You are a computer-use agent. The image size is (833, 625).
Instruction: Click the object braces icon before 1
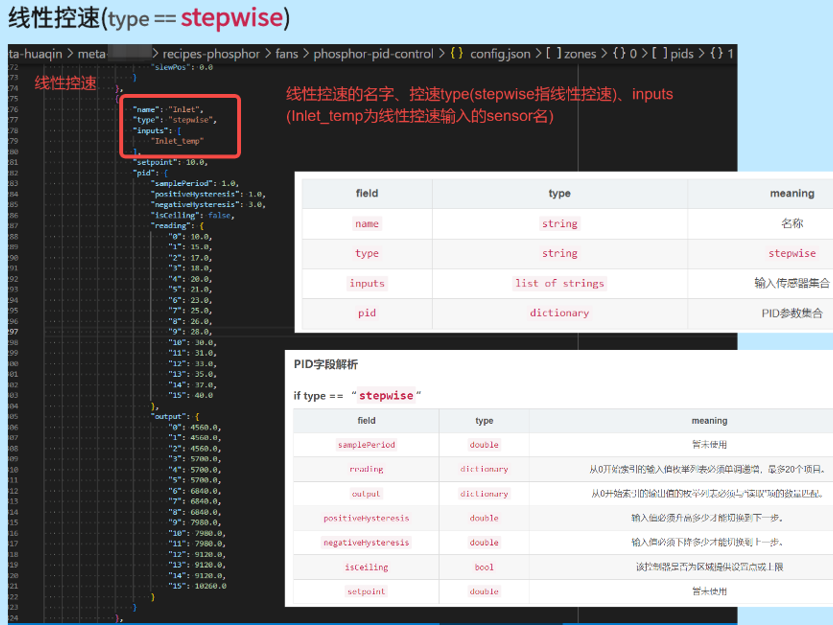[717, 54]
